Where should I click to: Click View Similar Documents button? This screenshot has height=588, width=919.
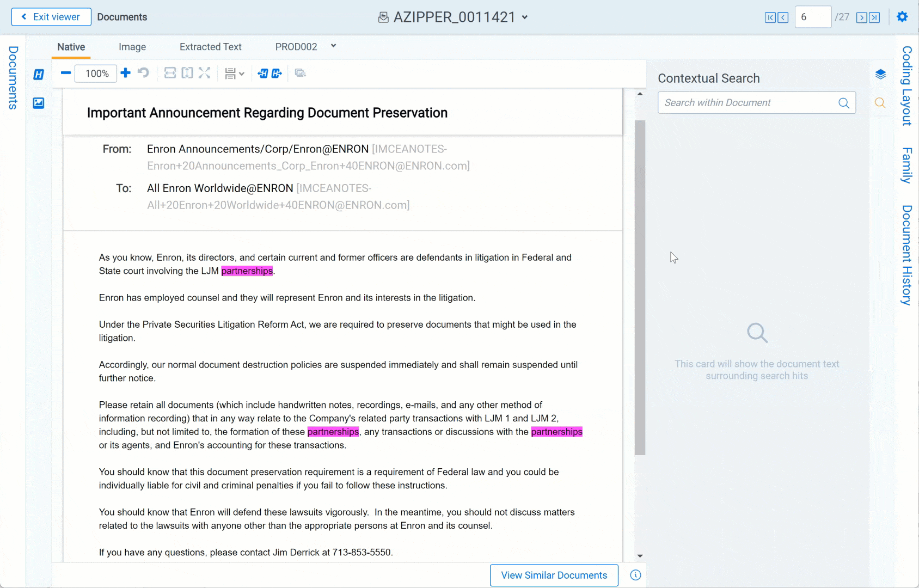click(554, 575)
